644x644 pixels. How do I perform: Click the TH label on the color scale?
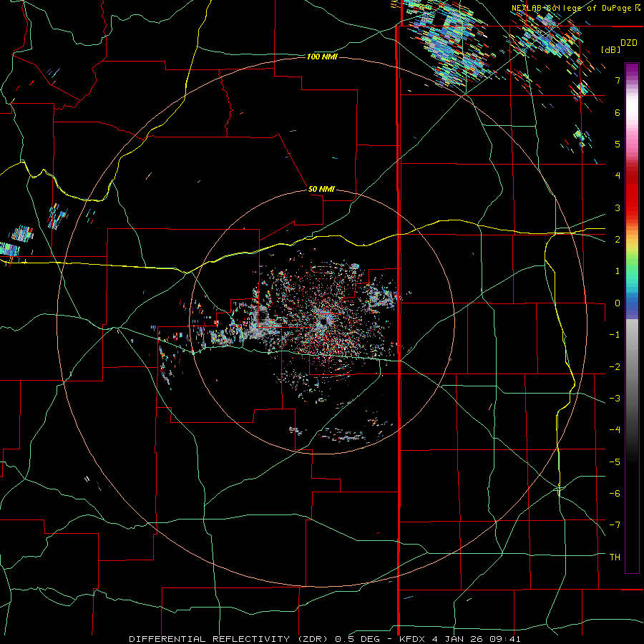click(x=615, y=557)
